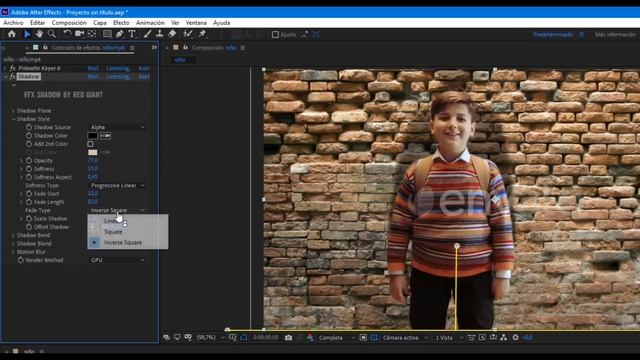Viewport: 640px width, 360px height.
Task: Open the Más información workspace
Action: tap(615, 35)
